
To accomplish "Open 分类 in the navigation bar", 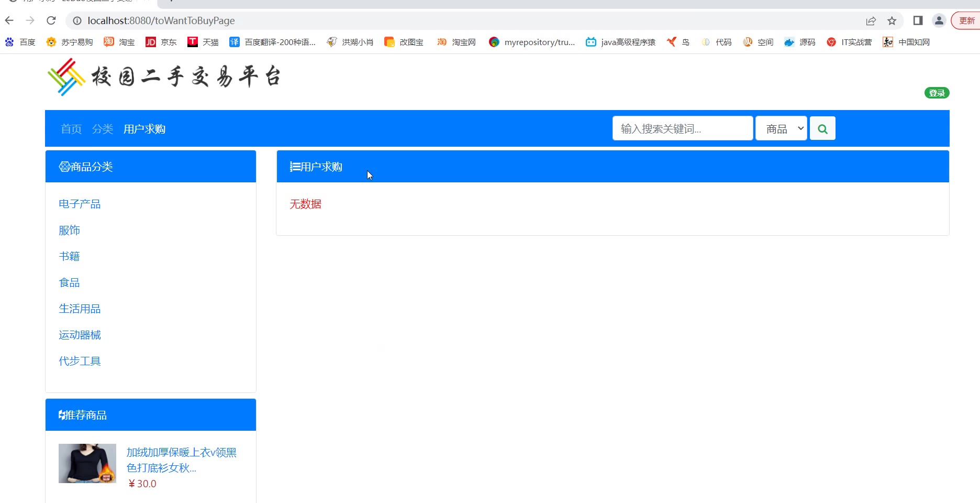I will (x=103, y=129).
